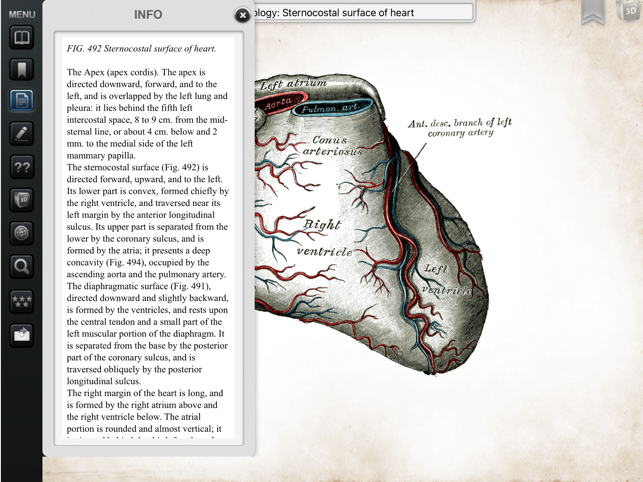Open the magnifying glass search tool
The image size is (643, 482).
coord(21,266)
